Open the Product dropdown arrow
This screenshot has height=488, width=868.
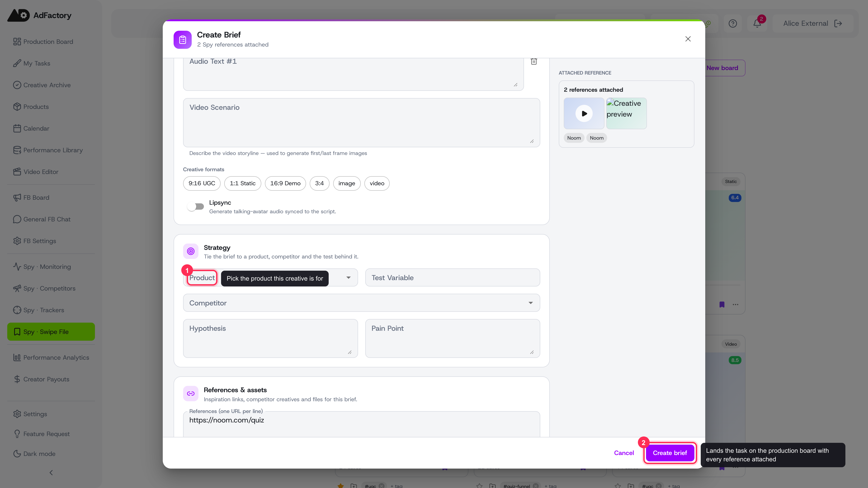coord(348,277)
